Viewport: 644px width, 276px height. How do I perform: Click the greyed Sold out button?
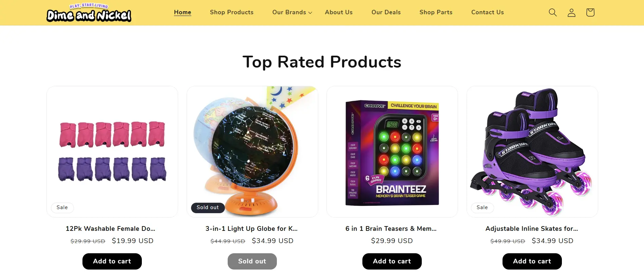tap(252, 261)
